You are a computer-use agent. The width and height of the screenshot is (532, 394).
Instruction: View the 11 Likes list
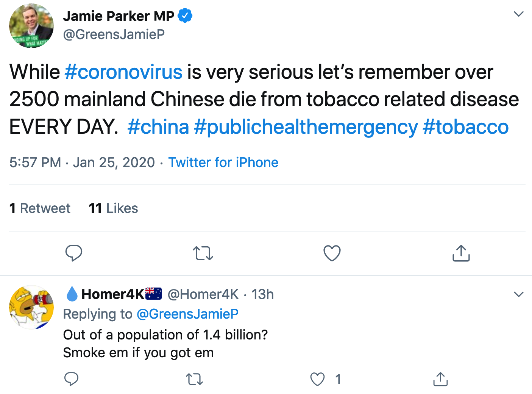(113, 208)
